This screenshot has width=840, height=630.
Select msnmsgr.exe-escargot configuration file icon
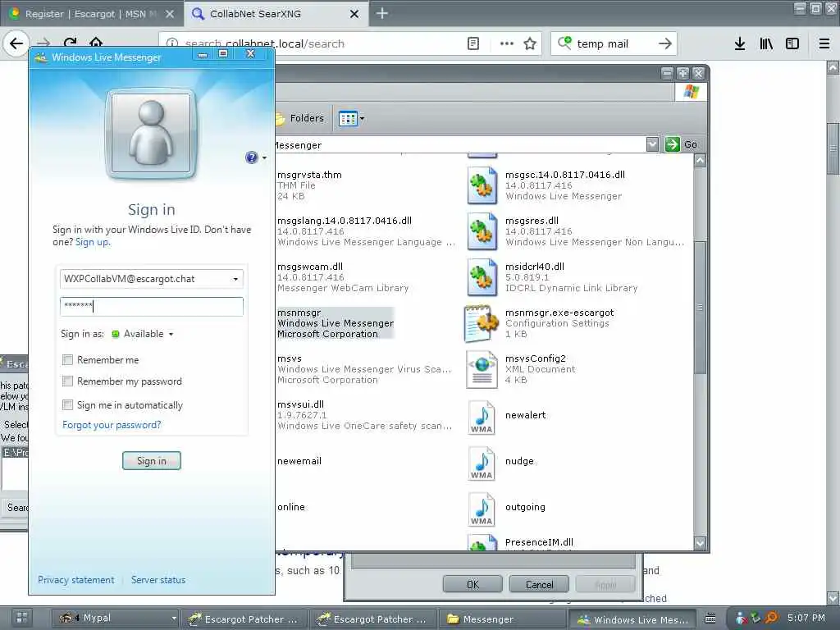(480, 323)
